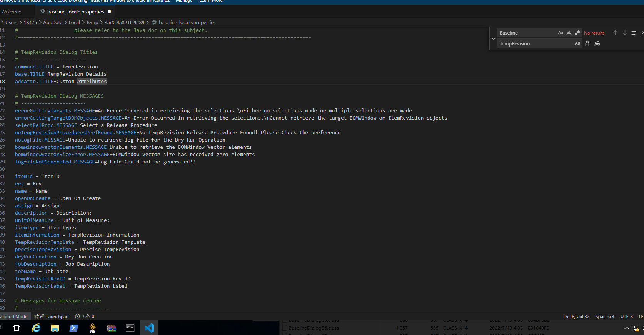Go to previous match arrow

coord(615,33)
